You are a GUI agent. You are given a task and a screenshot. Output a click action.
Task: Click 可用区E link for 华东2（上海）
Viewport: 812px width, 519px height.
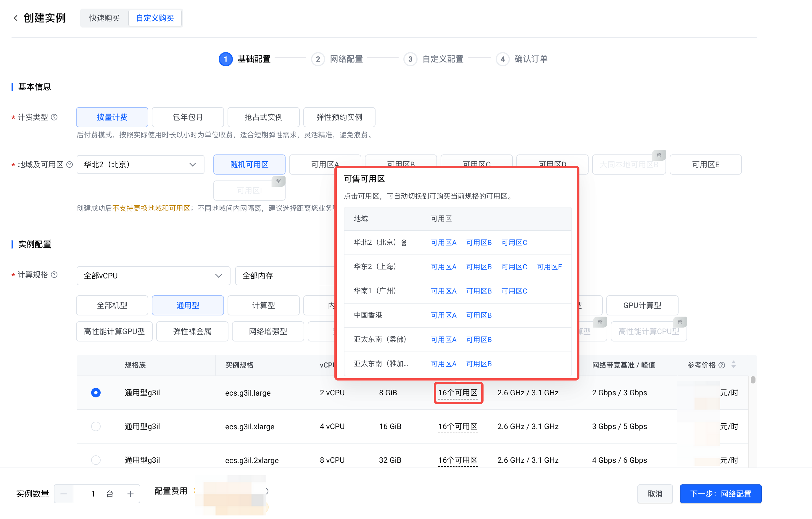[549, 267]
